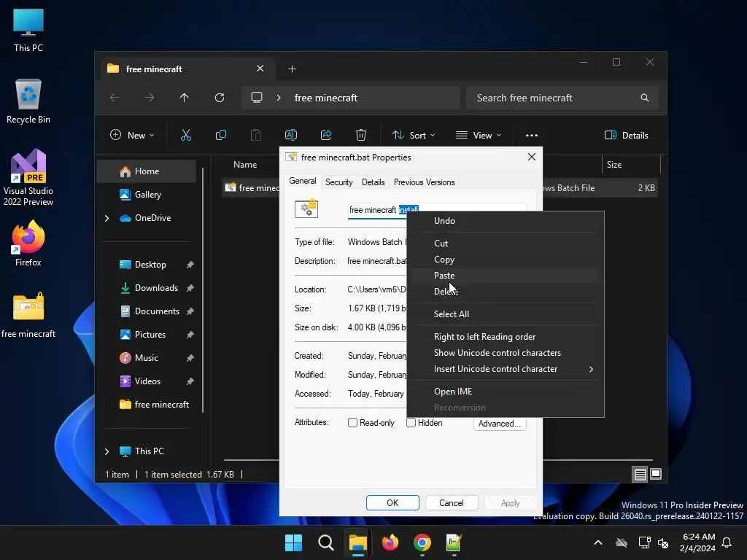Screen dimensions: 747x560
Task: Open notification bell in system tray
Action: point(727,542)
